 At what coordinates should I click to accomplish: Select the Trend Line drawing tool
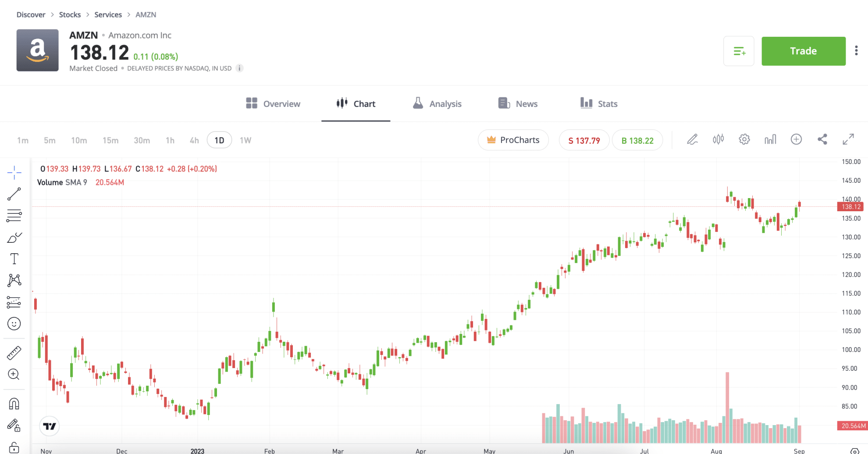(x=14, y=194)
